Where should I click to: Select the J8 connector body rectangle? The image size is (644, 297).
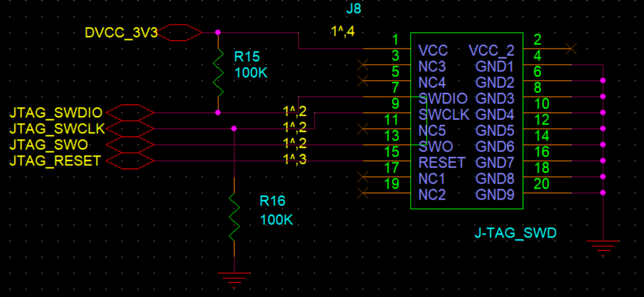pyautogui.click(x=467, y=121)
